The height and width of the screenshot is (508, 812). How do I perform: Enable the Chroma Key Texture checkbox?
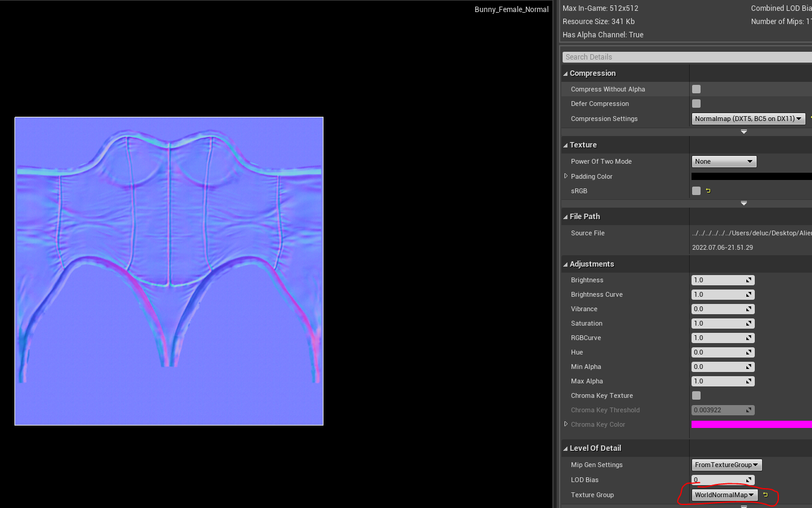[x=696, y=395]
